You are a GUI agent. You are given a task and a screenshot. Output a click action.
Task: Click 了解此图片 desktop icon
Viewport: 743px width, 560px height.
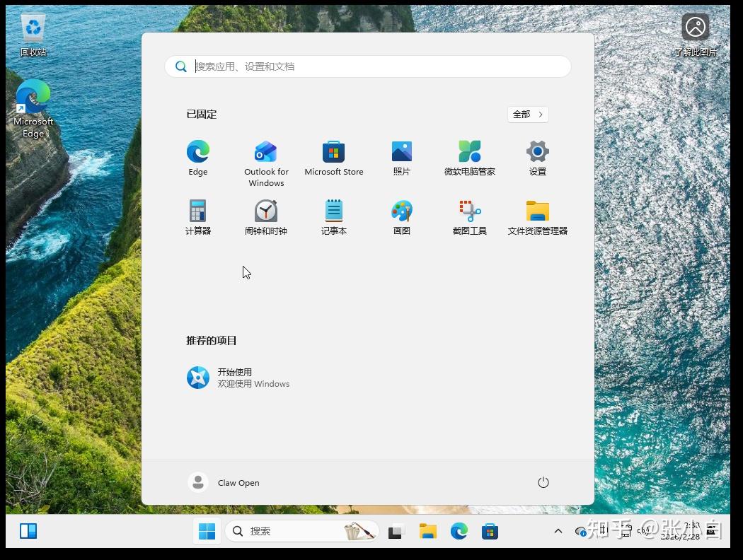coord(695,35)
